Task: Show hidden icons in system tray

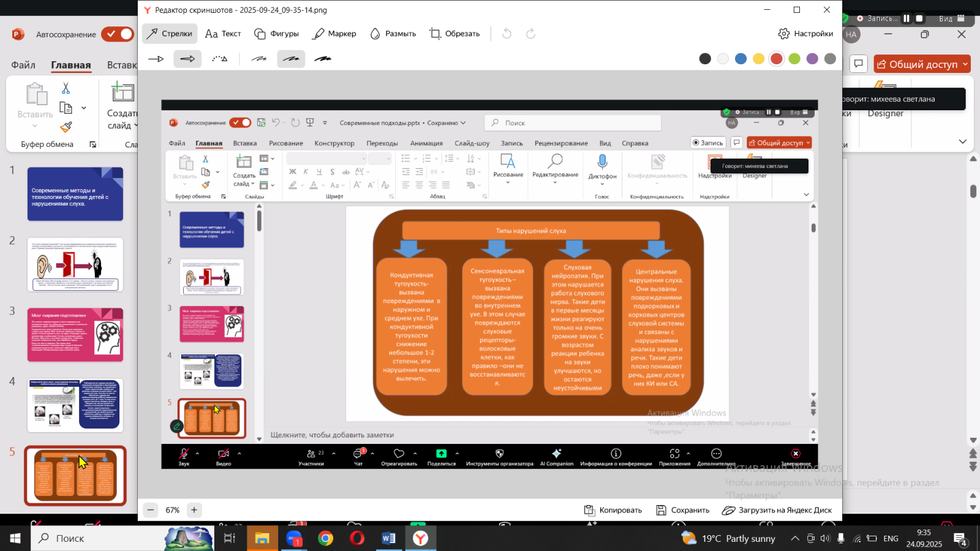Action: coord(795,539)
